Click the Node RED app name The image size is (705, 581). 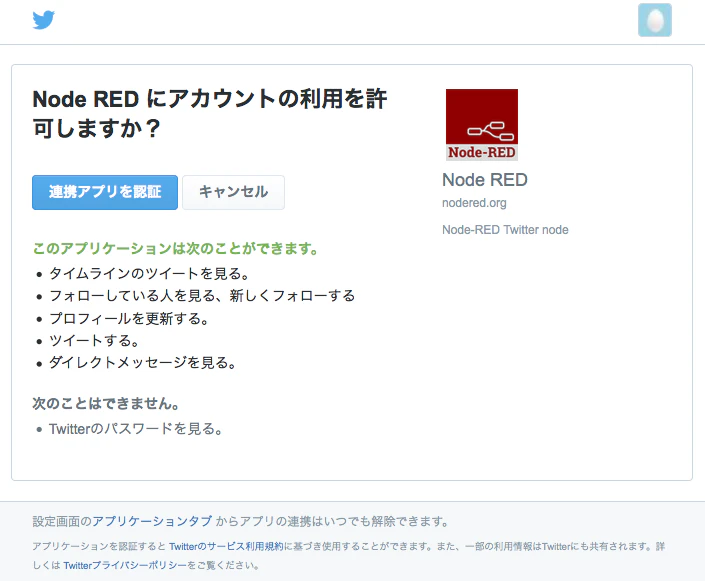485,180
